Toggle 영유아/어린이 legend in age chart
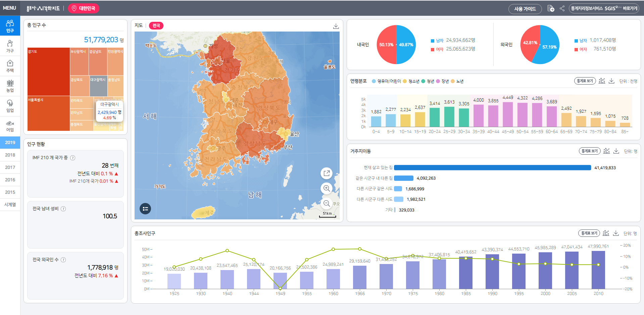This screenshot has height=315, width=644. [x=387, y=81]
